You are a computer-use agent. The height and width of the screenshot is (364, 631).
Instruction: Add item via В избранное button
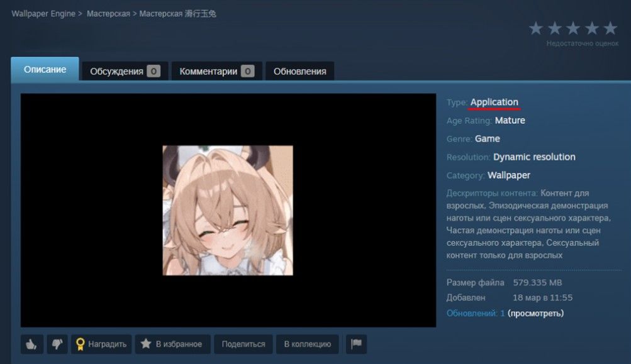point(172,344)
